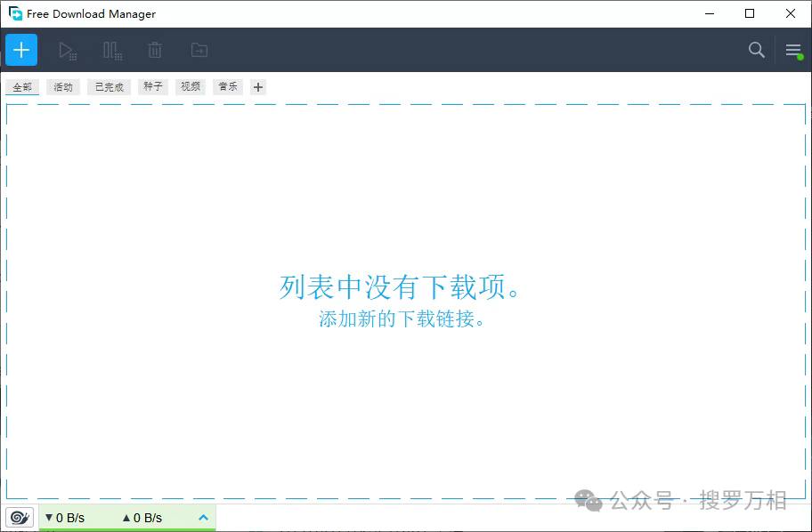Image resolution: width=812 pixels, height=532 pixels.
Task: Resume downloads using the start icon
Action: pyautogui.click(x=68, y=50)
